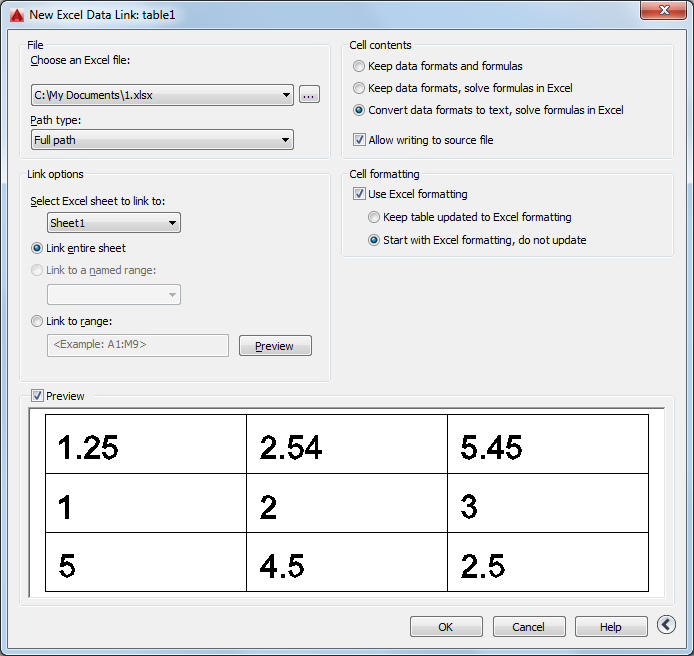Click the range example input field
694x656 pixels.
(x=138, y=345)
